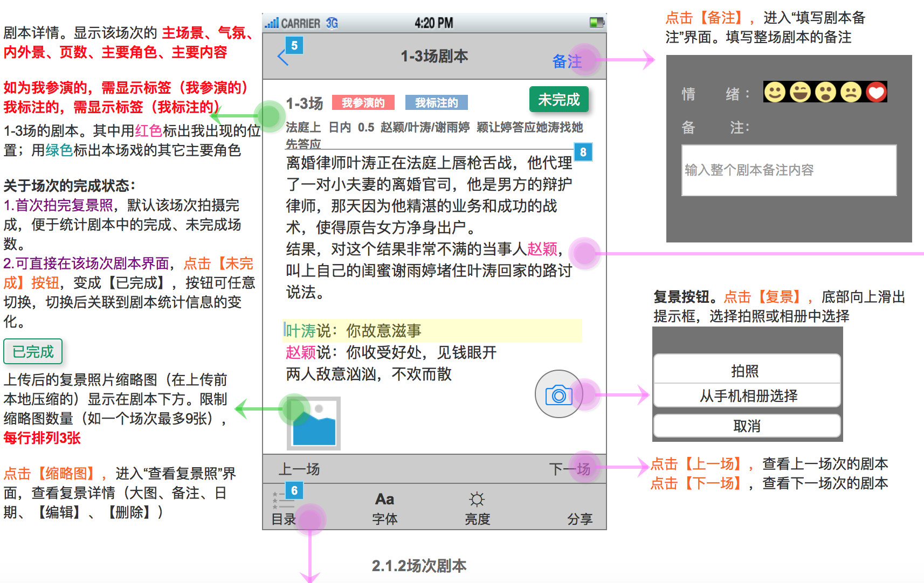The height and width of the screenshot is (583, 924).
Task: Go to 下一场 next scene
Action: click(570, 469)
